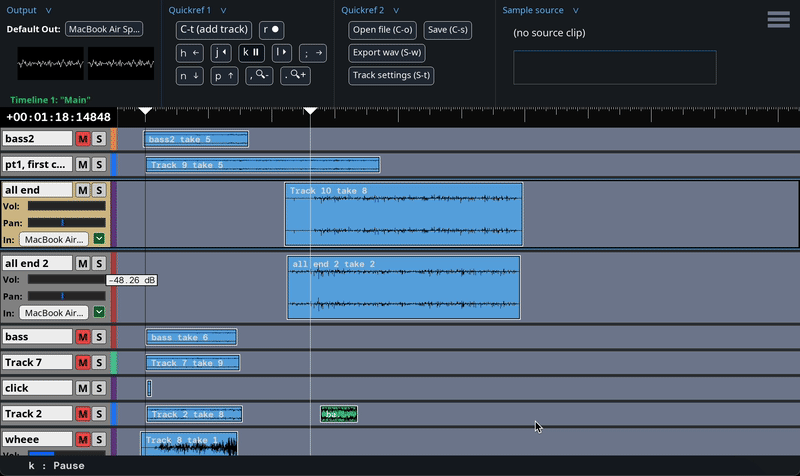Click C-t (add track) button
This screenshot has width=800, height=476.
coord(214,30)
